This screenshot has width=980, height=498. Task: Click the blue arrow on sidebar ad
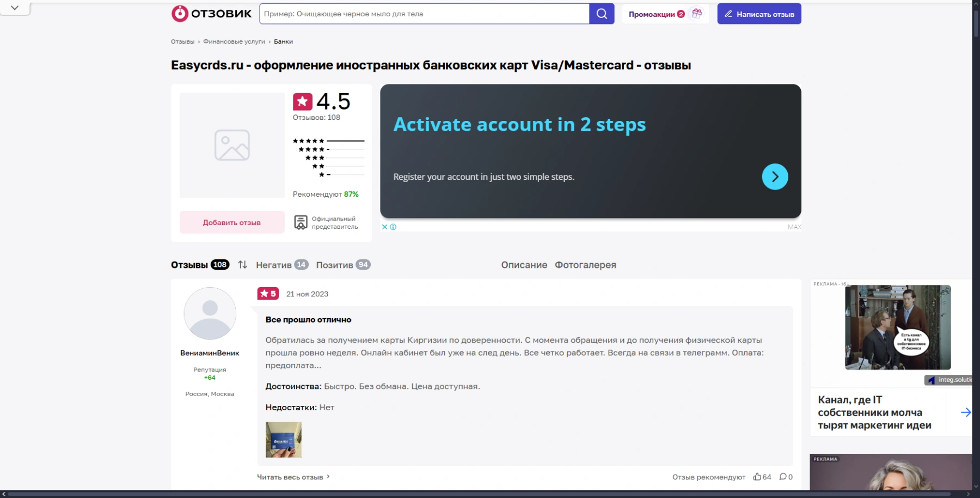click(965, 412)
